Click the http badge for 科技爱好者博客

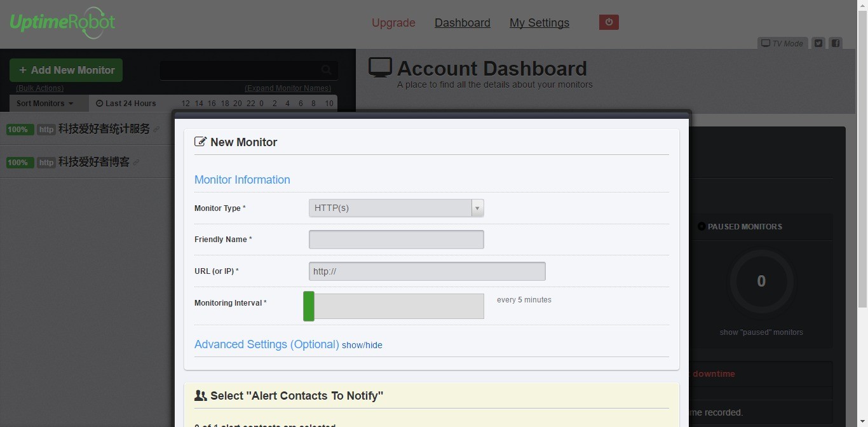[46, 163]
